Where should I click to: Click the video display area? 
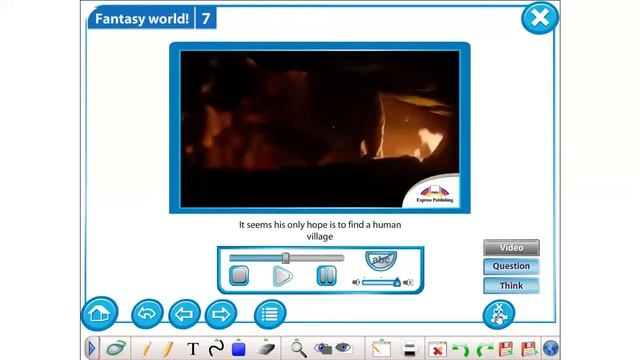pos(320,128)
